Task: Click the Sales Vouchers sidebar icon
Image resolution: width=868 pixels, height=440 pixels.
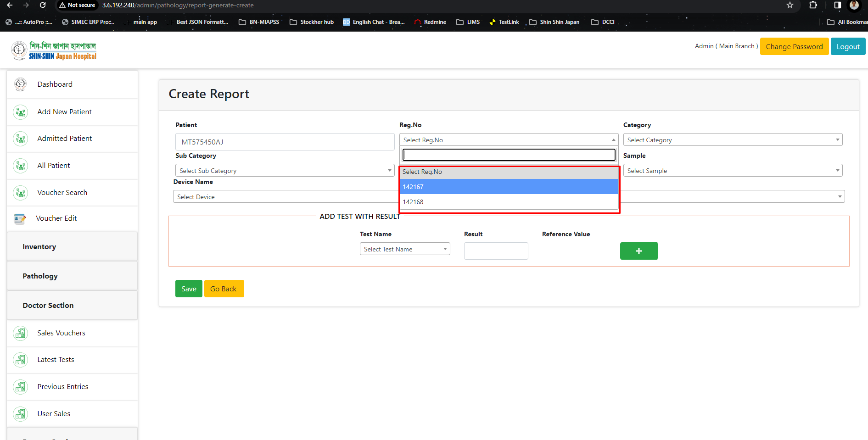Action: coord(20,333)
